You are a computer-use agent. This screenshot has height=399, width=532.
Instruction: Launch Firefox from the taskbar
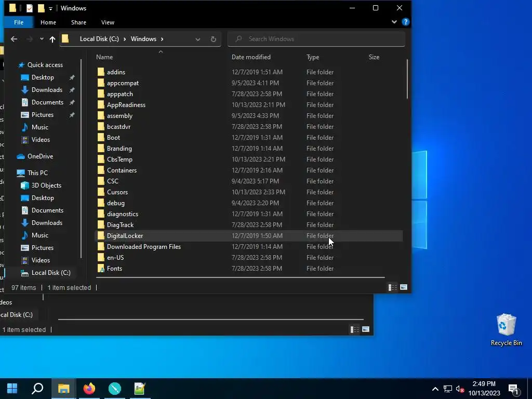89,389
